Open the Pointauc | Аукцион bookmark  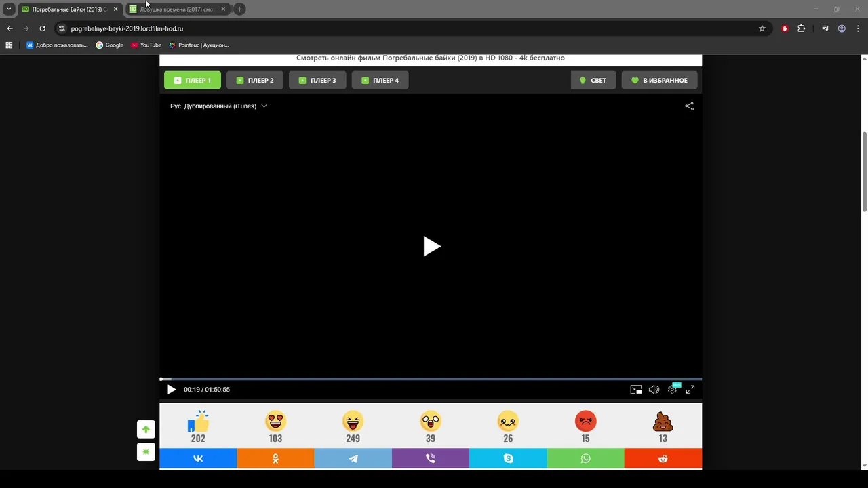(x=199, y=45)
